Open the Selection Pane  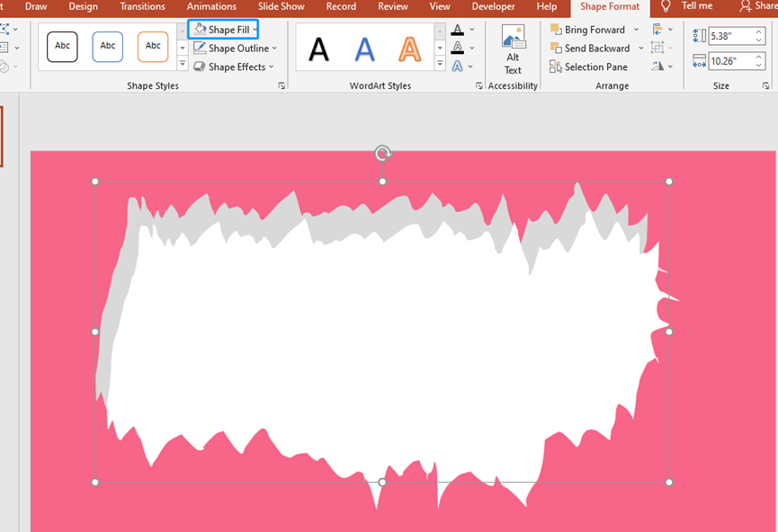pos(589,66)
